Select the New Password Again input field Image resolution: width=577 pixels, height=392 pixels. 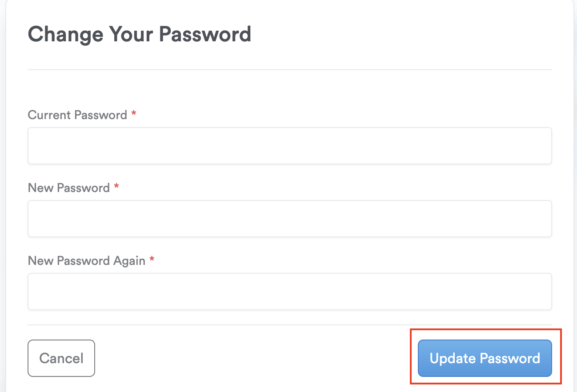[289, 292]
